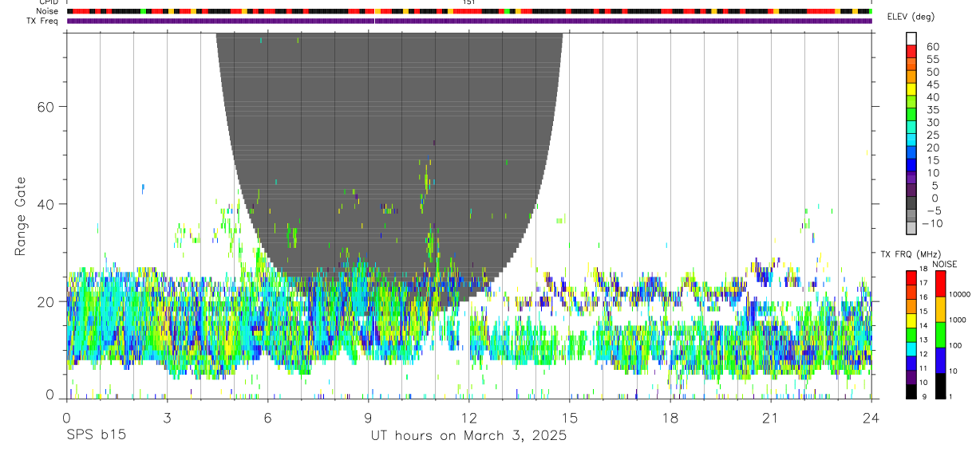Pick the green NOISE swatch between 100 and 1000
Image resolution: width=980 pixels, height=452 pixels.
click(x=941, y=334)
